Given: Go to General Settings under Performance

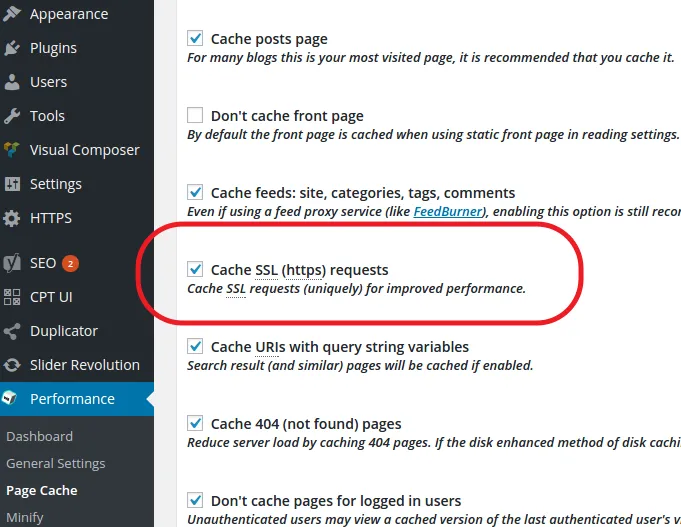Looking at the screenshot, I should [55, 463].
